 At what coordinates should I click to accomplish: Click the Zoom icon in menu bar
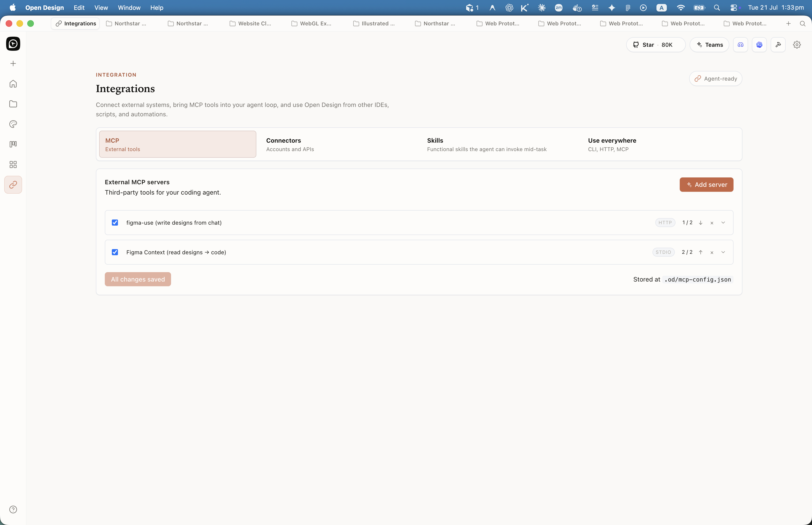point(559,8)
